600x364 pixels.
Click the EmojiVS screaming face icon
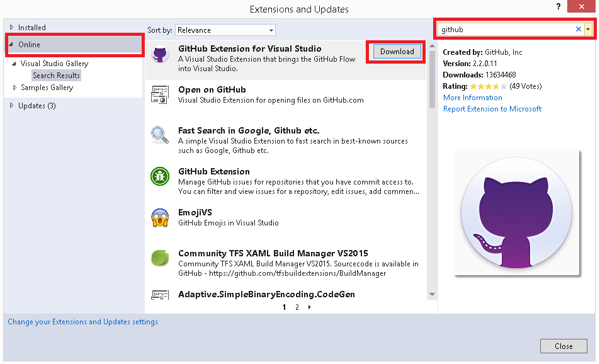[160, 217]
